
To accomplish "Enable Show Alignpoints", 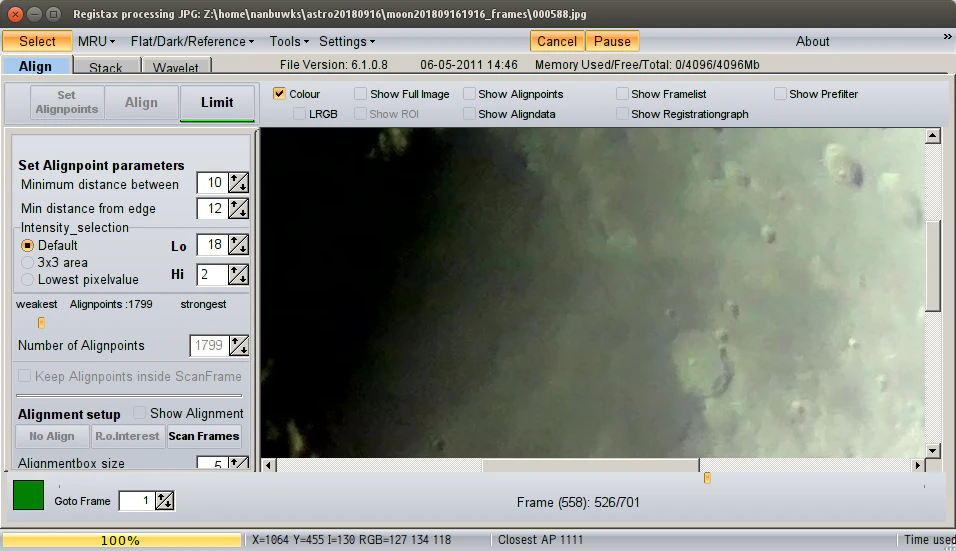I will 469,94.
